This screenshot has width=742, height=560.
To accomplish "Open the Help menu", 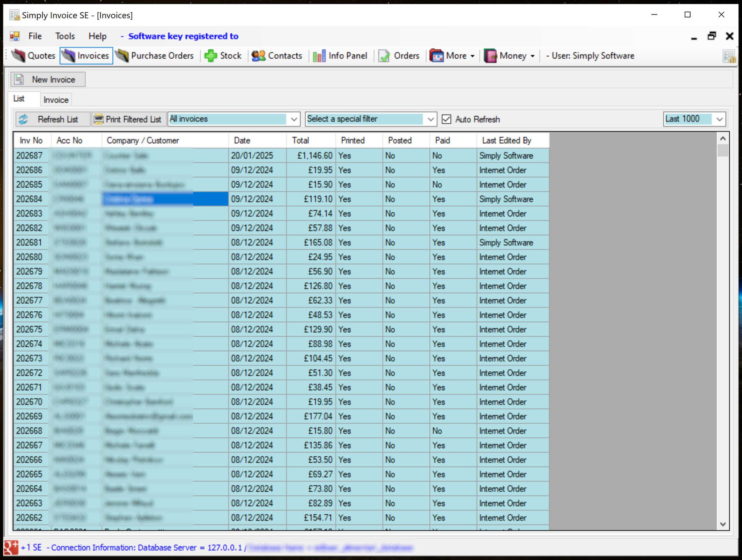I will click(97, 36).
